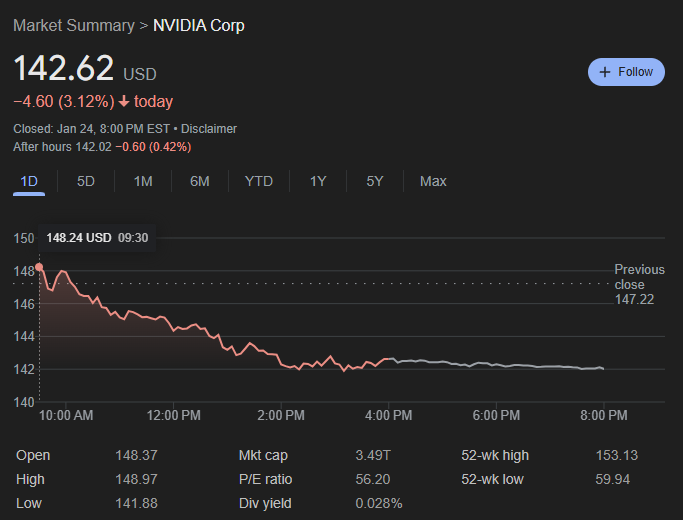Click the Div yield label
Screen dimensions: 683x520
[x=265, y=503]
